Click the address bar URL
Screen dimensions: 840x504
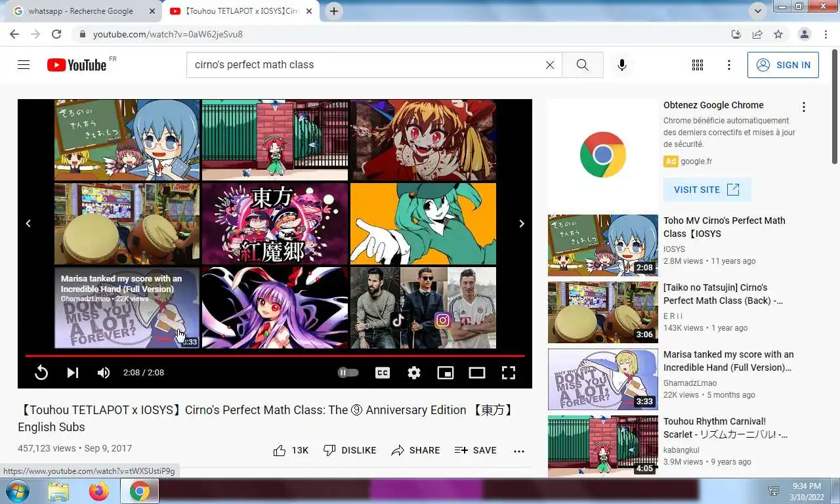[168, 34]
